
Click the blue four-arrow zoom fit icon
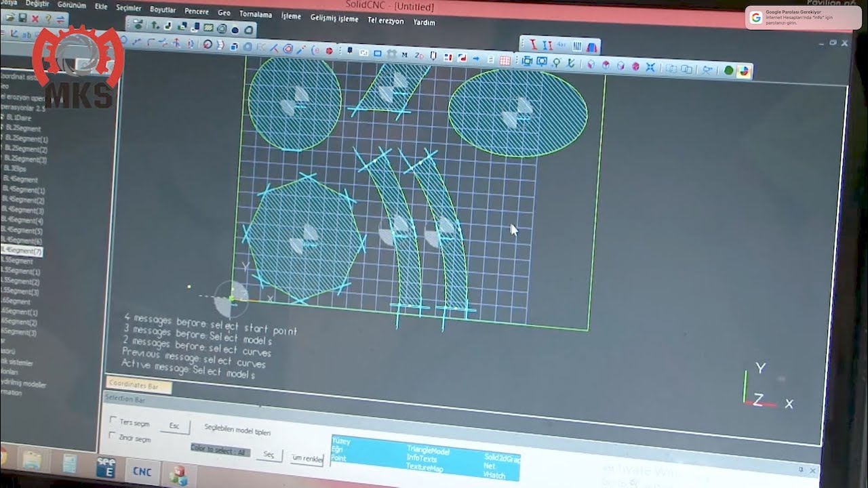(650, 67)
